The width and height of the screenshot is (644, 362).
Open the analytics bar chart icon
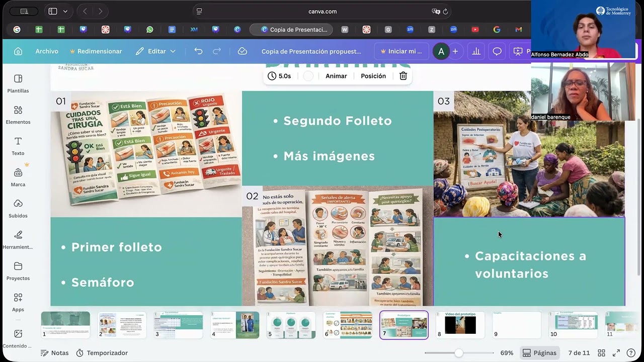click(x=476, y=51)
